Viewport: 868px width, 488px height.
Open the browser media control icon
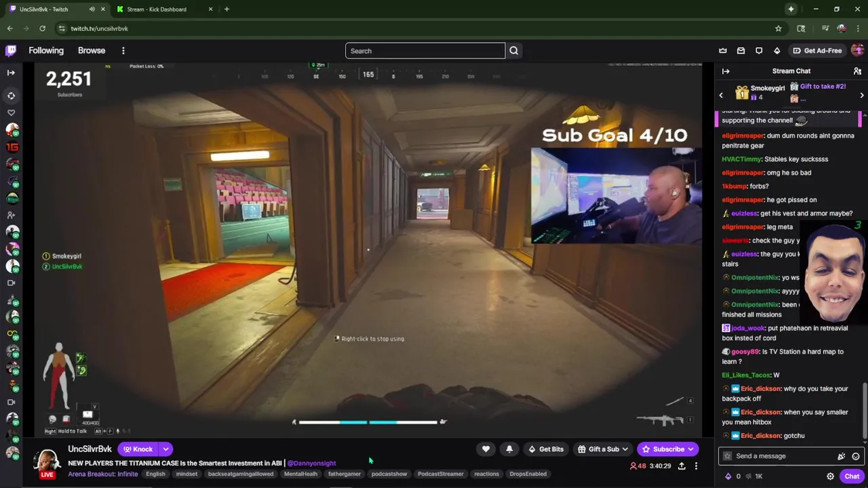click(x=825, y=28)
